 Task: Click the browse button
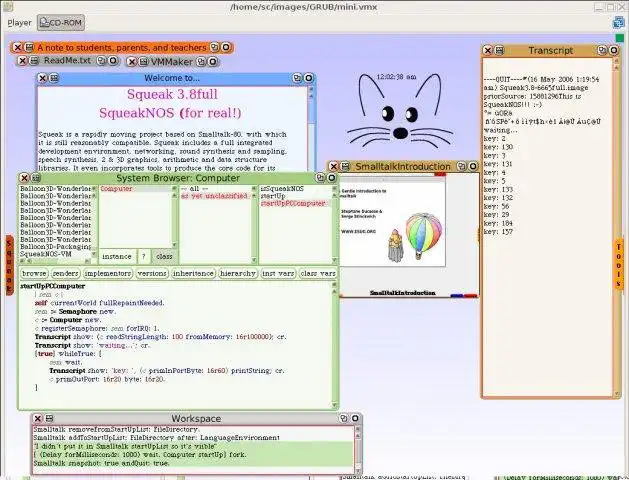[34, 273]
